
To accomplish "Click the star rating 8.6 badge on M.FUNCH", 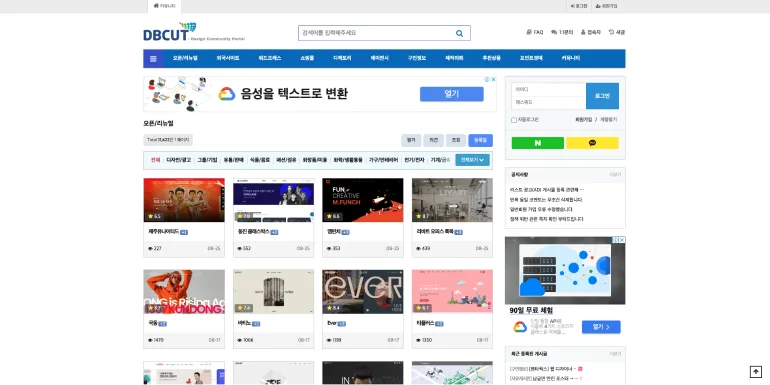I will (333, 216).
